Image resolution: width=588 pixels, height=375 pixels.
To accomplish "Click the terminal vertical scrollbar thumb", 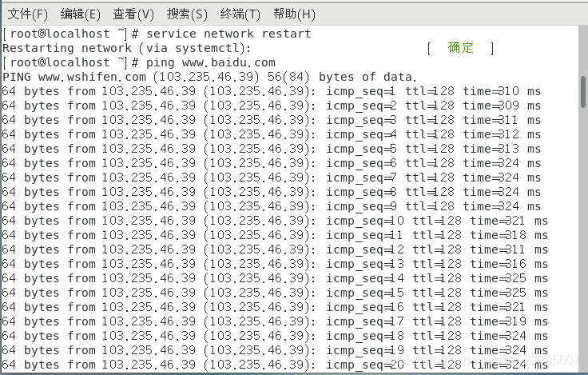I will click(x=583, y=92).
